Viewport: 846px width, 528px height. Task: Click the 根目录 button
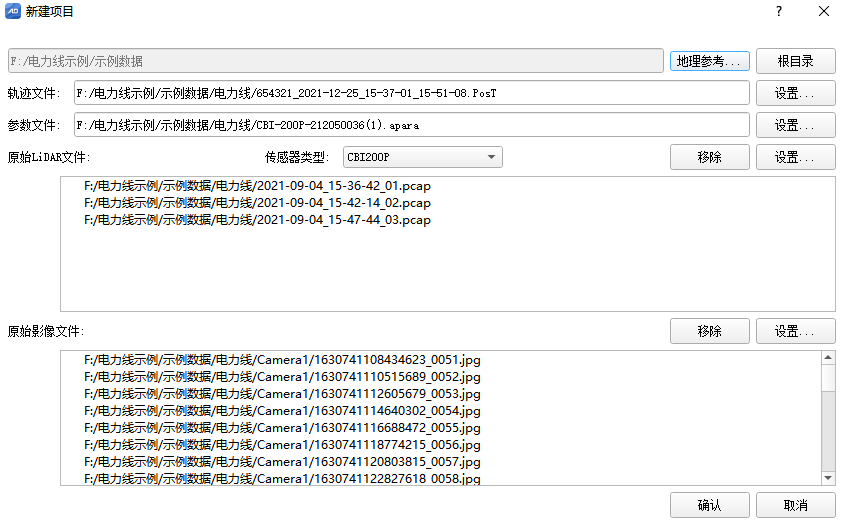click(795, 61)
